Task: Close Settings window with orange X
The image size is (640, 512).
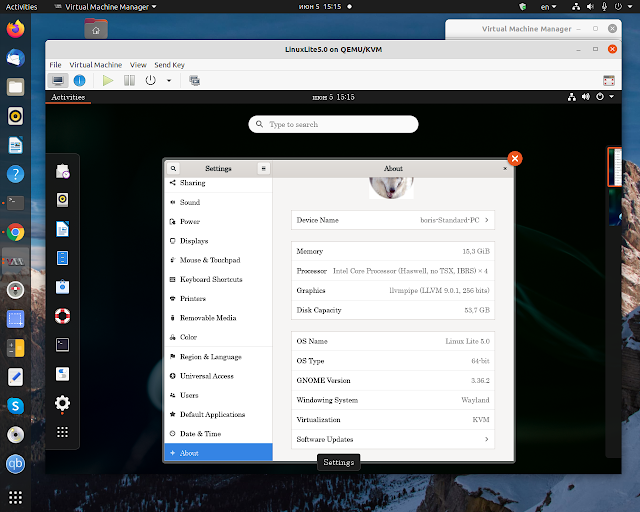Action: pyautogui.click(x=515, y=158)
